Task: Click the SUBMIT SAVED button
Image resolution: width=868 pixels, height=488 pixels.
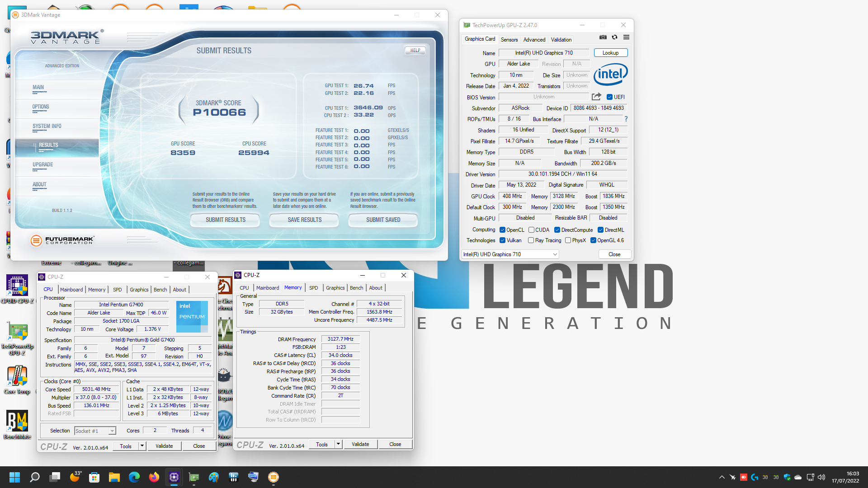Action: tap(383, 220)
